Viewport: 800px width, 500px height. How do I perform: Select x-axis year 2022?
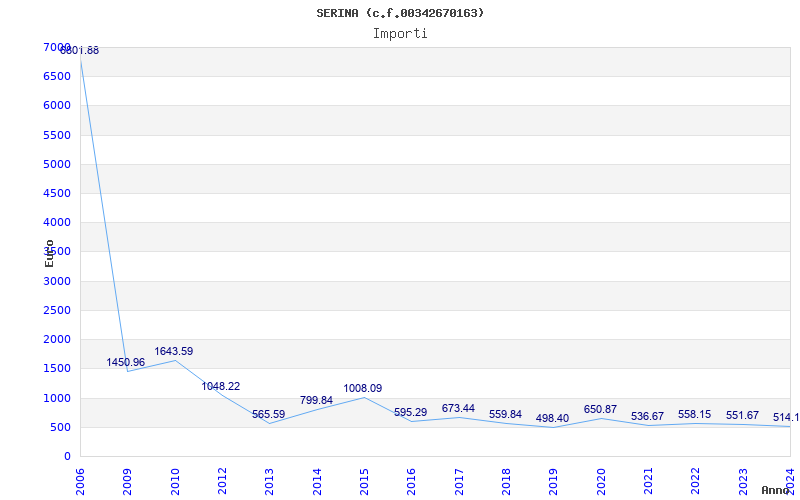coord(695,481)
